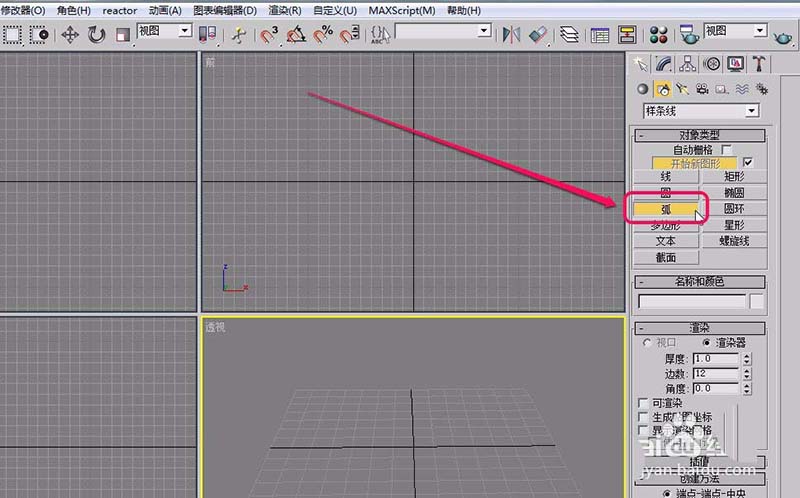Open the Curve Editor icon

[x=600, y=35]
